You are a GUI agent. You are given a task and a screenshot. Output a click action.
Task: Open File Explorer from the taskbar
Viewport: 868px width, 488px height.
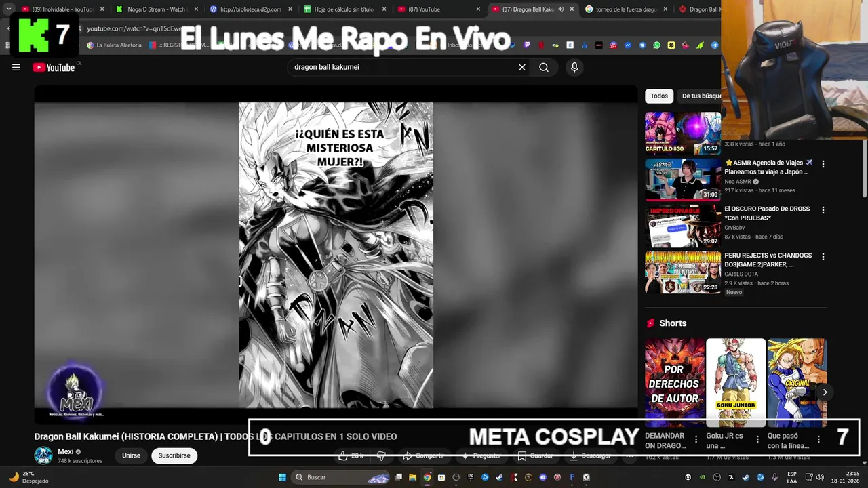(412, 477)
